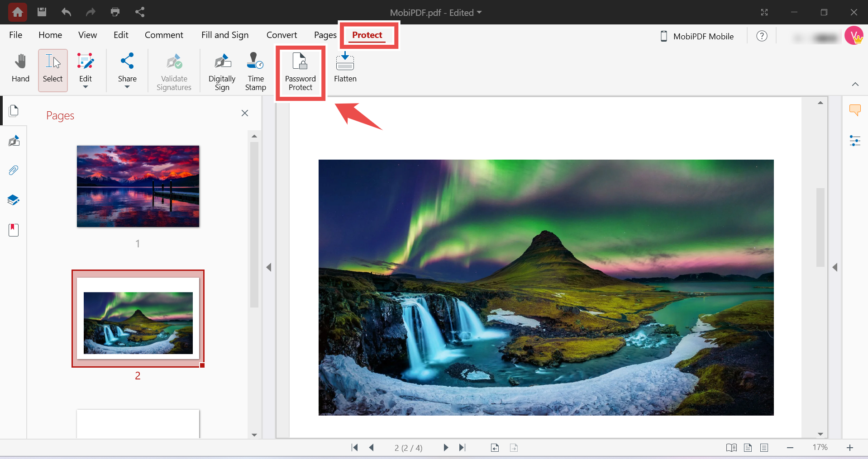Open the Pages tab
868x459 pixels.
(325, 35)
